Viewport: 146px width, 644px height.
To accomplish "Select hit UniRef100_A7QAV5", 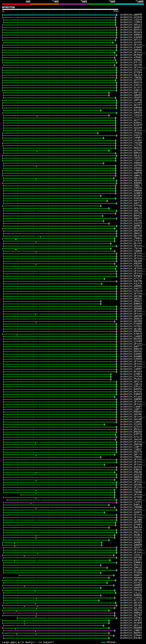I will click(x=131, y=47).
